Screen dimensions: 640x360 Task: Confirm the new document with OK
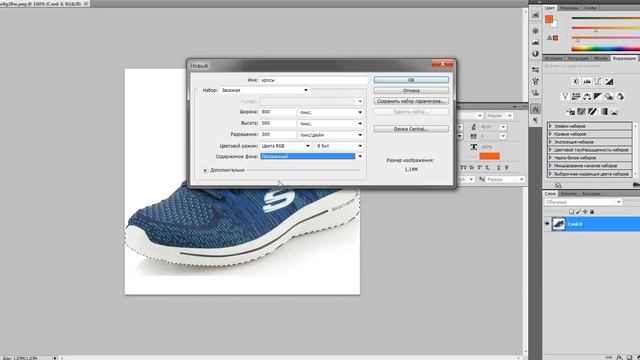pyautogui.click(x=411, y=80)
